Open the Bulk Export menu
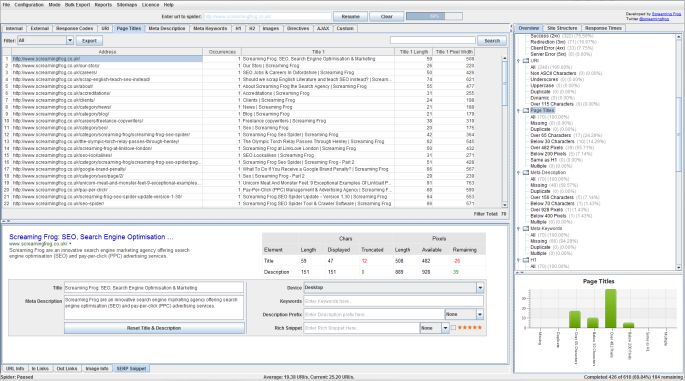The image size is (685, 381). [x=77, y=5]
